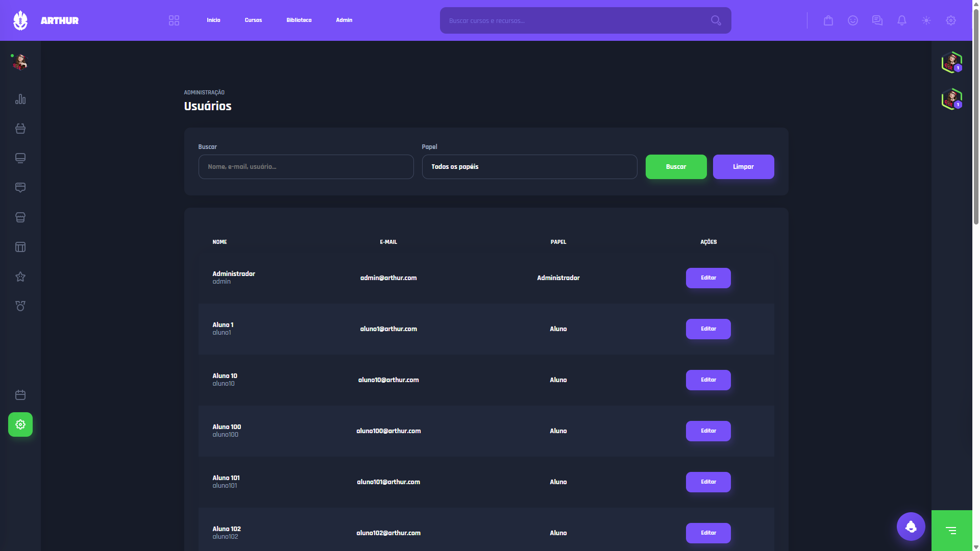Click Editar for Aluno 102 row

pos(708,533)
